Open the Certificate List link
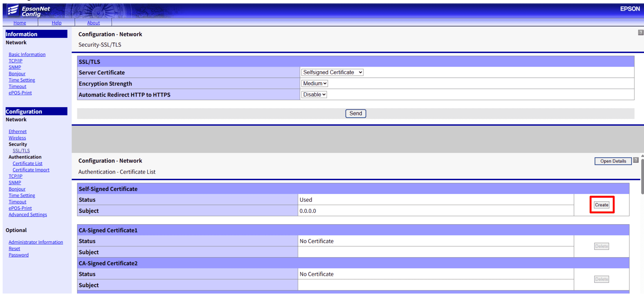This screenshot has height=295, width=644. [27, 163]
